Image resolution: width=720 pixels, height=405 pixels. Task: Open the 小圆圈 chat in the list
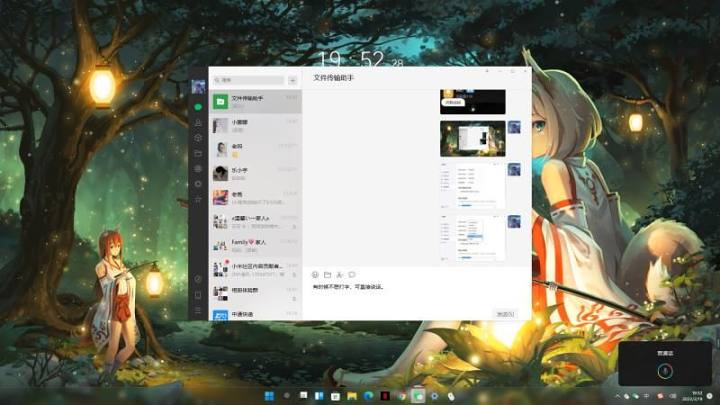[x=255, y=125]
